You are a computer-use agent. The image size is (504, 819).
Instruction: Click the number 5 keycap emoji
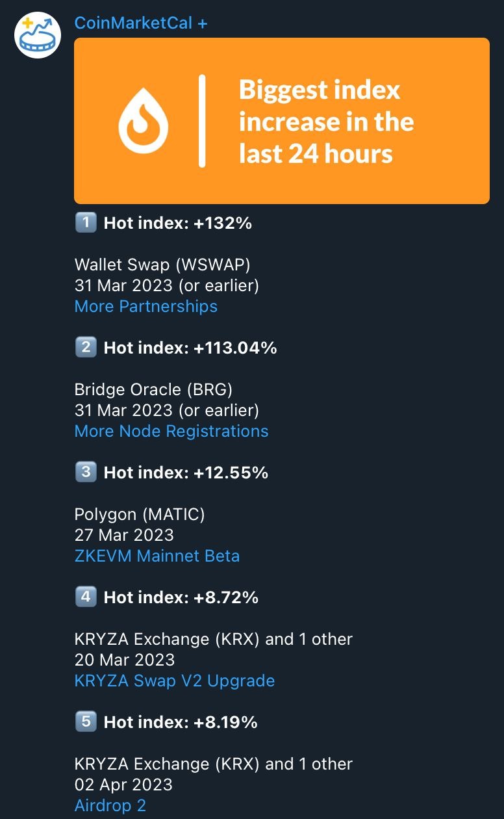point(86,721)
